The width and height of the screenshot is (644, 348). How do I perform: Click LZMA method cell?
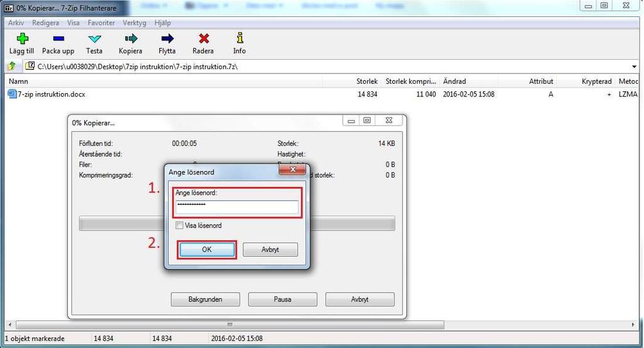coord(628,94)
